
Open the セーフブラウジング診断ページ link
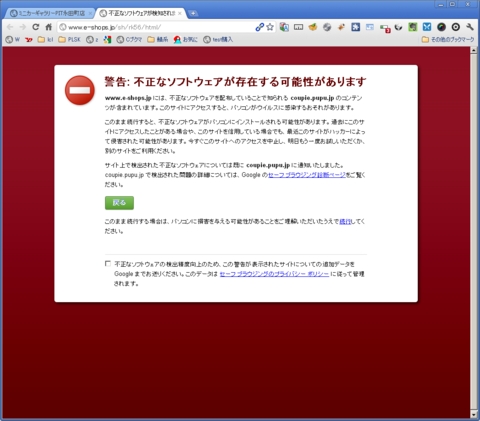click(307, 175)
